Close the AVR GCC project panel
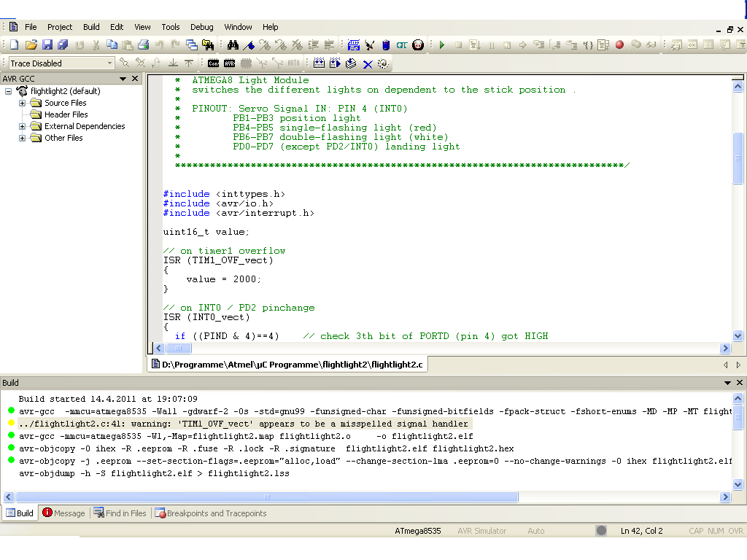Viewport: 747px width, 560px height. point(135,79)
